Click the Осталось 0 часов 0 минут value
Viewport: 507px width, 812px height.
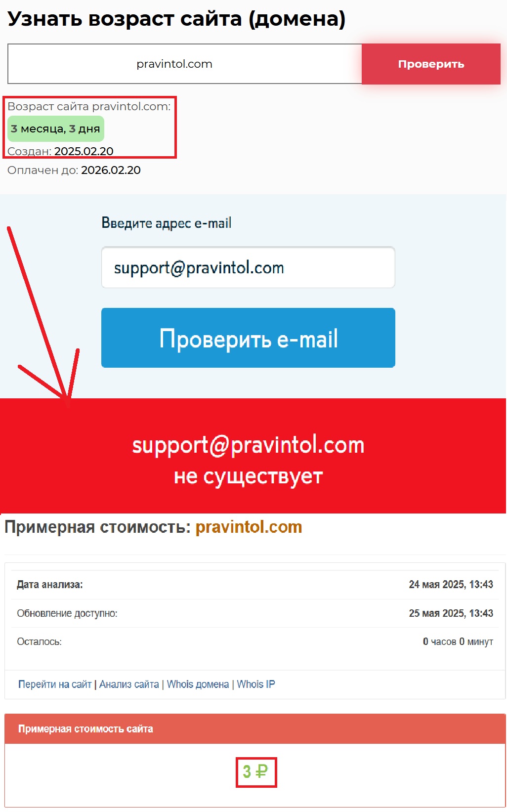(458, 641)
